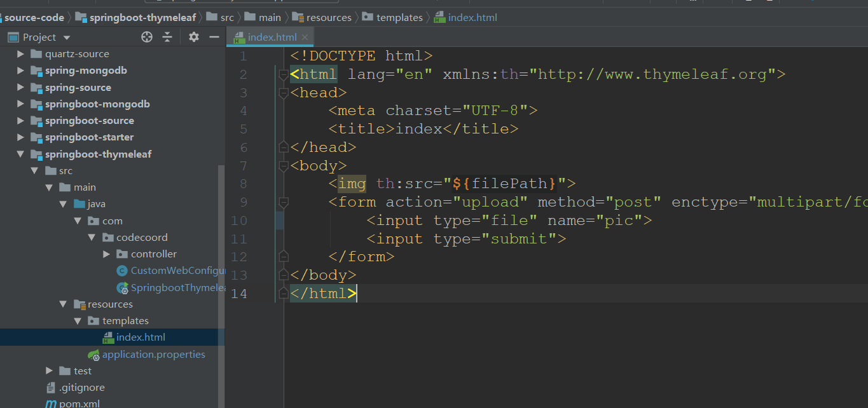Expand the controller package
The image size is (868, 408).
coord(106,254)
